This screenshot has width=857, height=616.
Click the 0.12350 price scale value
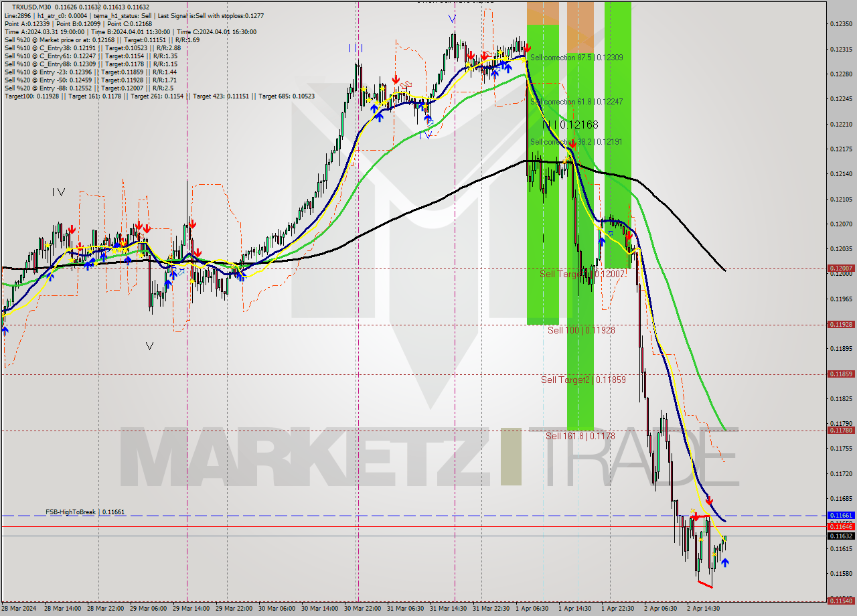pyautogui.click(x=841, y=24)
